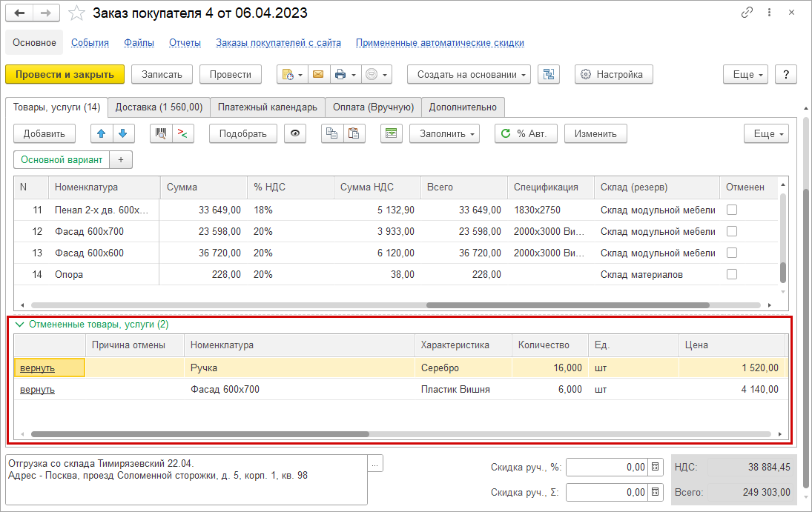This screenshot has width=812, height=512.
Task: Copy rows with the copy icon
Action: (332, 133)
